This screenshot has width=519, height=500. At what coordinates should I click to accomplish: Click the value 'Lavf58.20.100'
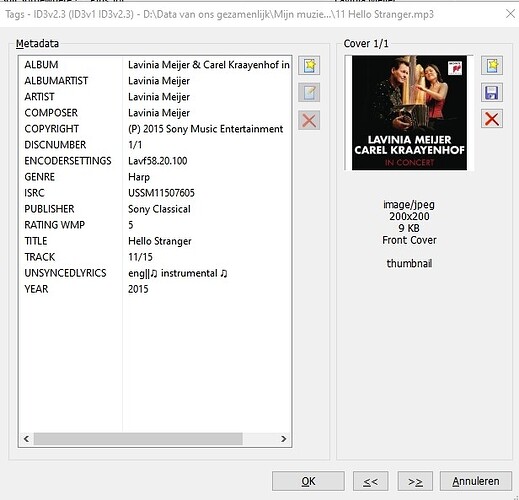[157, 161]
